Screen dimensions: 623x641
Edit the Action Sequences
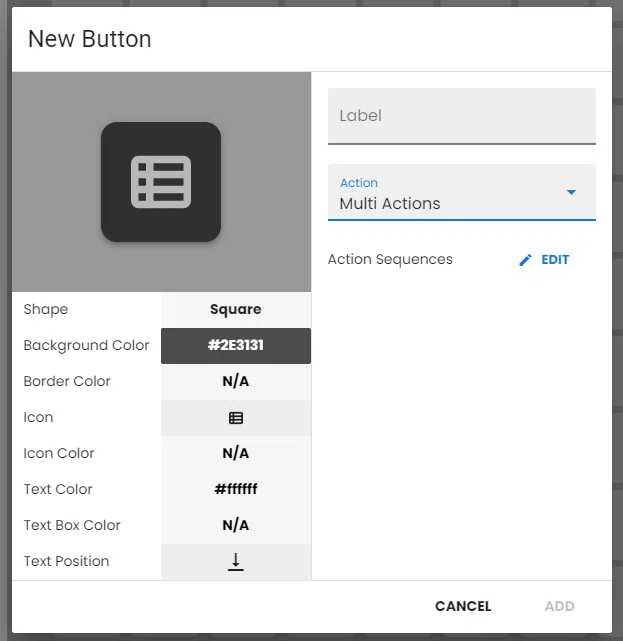544,260
